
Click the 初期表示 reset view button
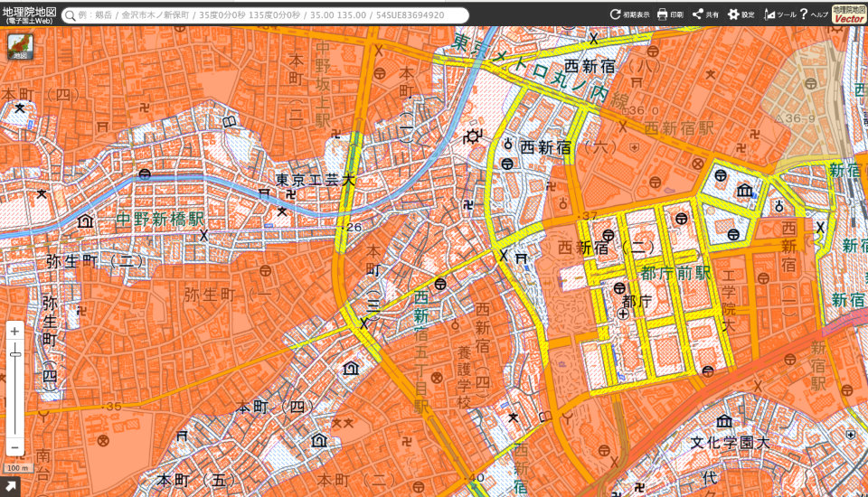(630, 14)
